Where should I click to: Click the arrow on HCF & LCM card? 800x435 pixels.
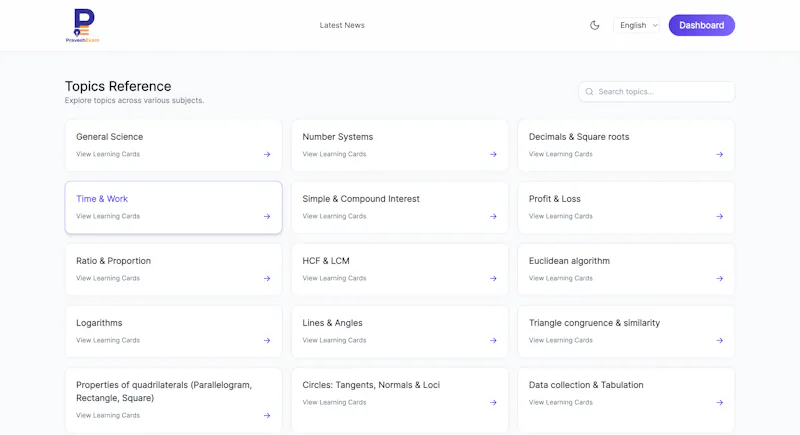tap(493, 278)
